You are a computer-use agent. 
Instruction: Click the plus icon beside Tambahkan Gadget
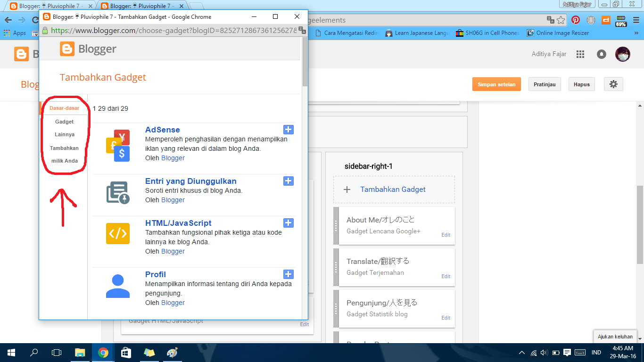pos(347,189)
